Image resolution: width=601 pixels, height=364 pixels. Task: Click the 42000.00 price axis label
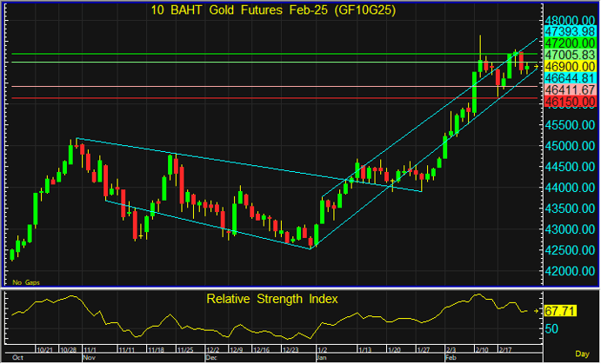click(x=570, y=271)
